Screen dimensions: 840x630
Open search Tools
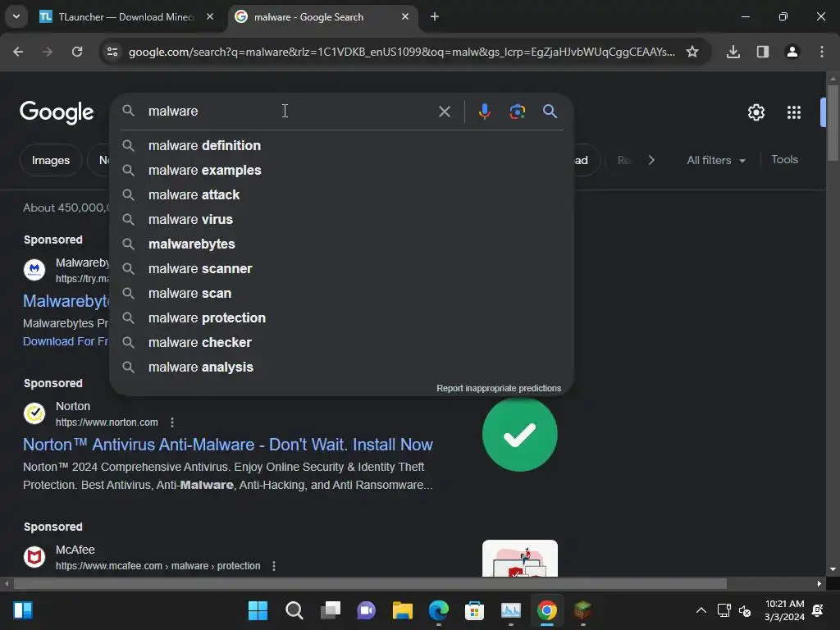coord(784,160)
